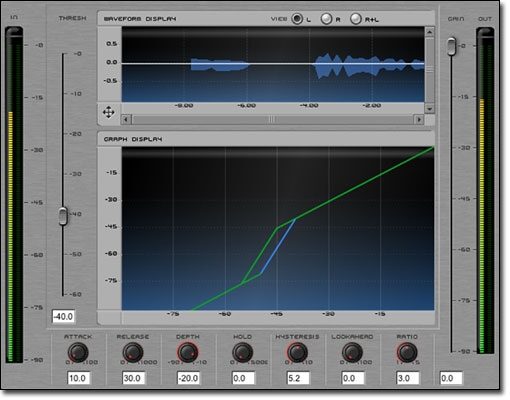Viewport: 510px width, 400px height.
Task: Click the Graph Display title
Action: pos(133,139)
